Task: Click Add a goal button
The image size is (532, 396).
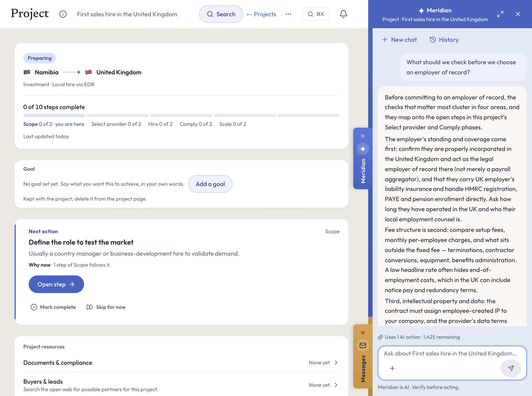Action: tap(210, 184)
